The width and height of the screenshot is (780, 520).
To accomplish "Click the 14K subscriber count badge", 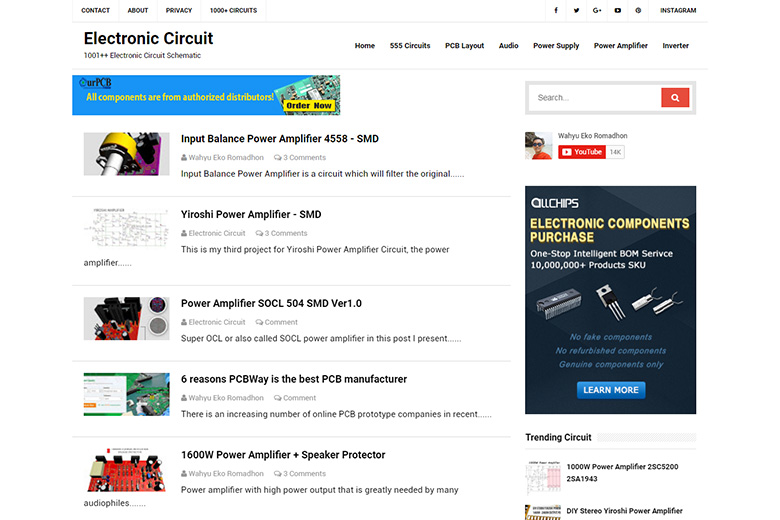I will point(615,152).
